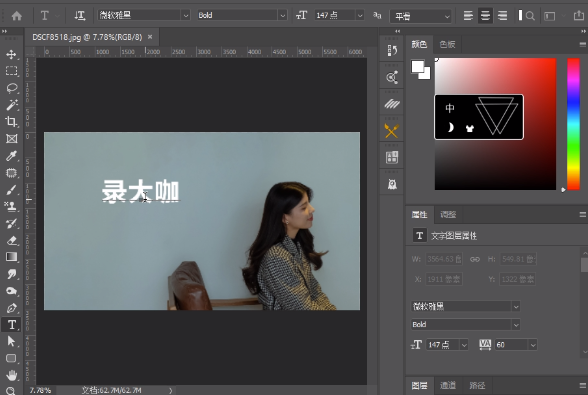Click the foreground color swatch
This screenshot has height=395, width=588.
point(417,66)
